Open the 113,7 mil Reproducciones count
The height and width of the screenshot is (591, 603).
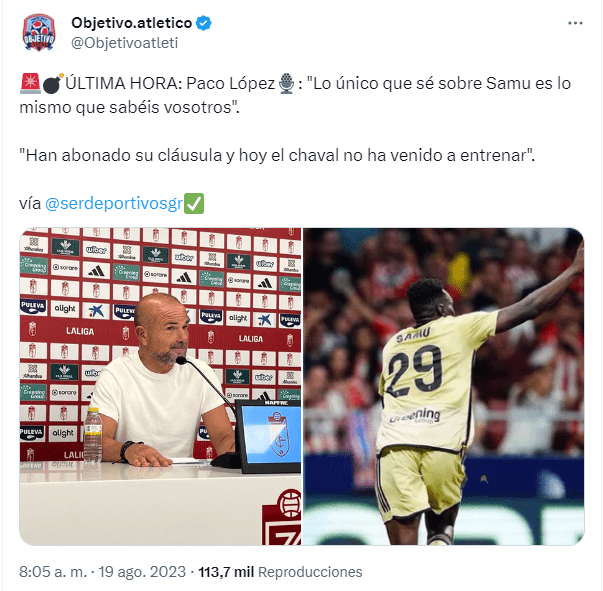280,572
